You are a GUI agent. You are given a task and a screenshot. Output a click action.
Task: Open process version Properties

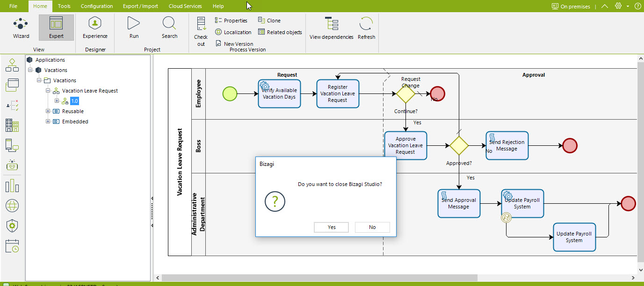231,21
